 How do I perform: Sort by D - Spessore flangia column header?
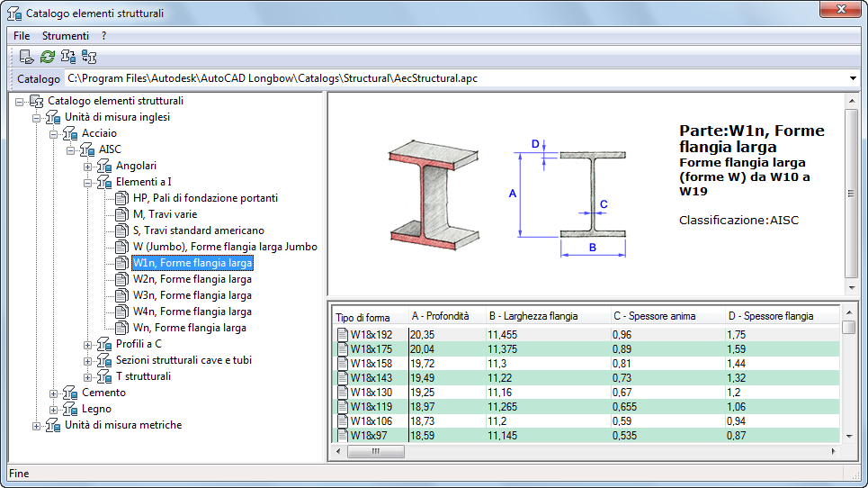[x=783, y=316]
